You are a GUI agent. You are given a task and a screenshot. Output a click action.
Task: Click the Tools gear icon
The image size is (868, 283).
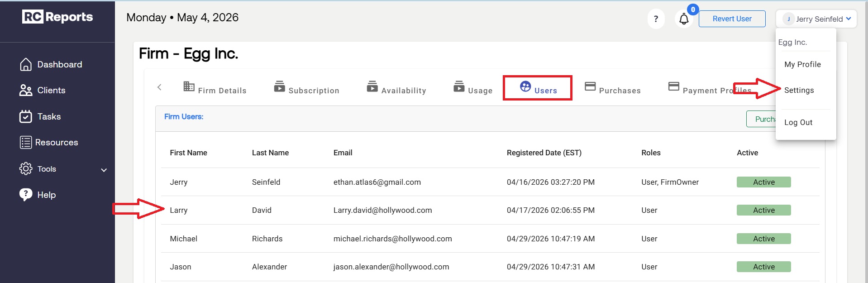pos(26,169)
